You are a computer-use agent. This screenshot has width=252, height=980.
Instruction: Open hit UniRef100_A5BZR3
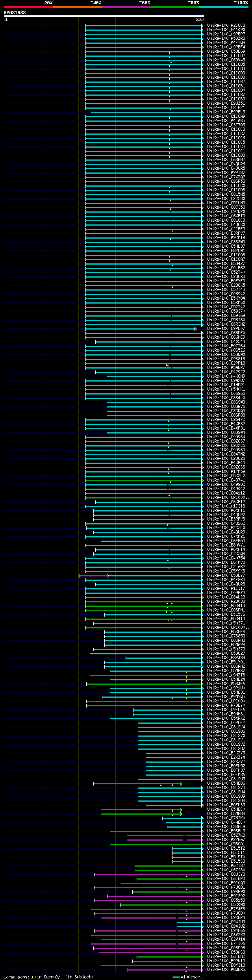pyautogui.click(x=226, y=38)
